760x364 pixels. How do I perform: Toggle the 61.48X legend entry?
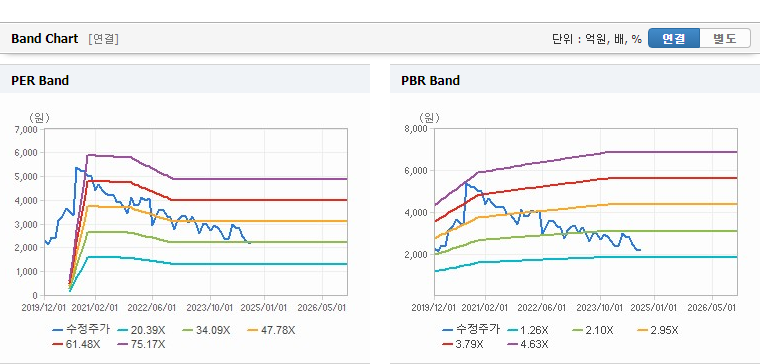tap(76, 344)
